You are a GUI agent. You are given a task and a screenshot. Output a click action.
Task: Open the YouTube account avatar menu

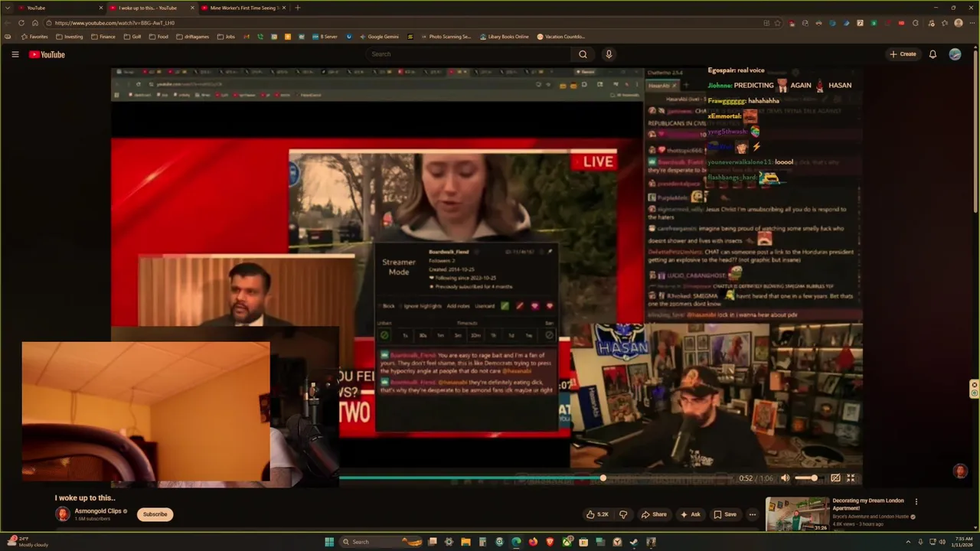955,54
